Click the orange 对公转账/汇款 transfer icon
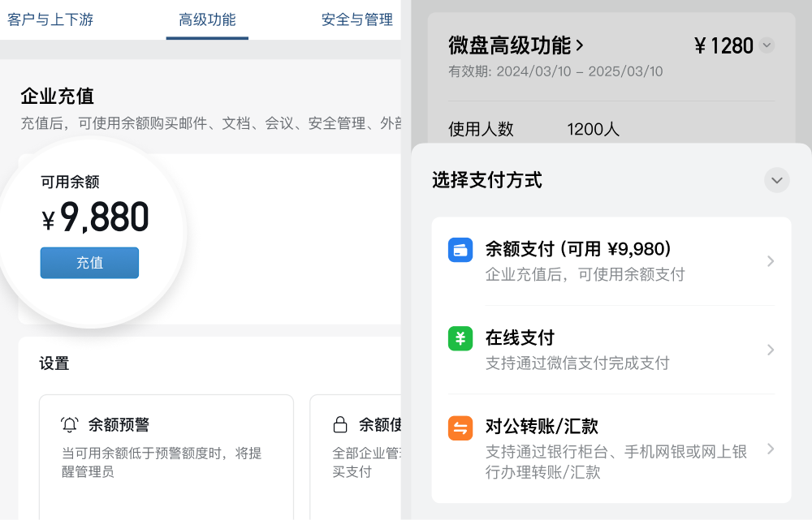The height and width of the screenshot is (520, 812). click(x=460, y=428)
